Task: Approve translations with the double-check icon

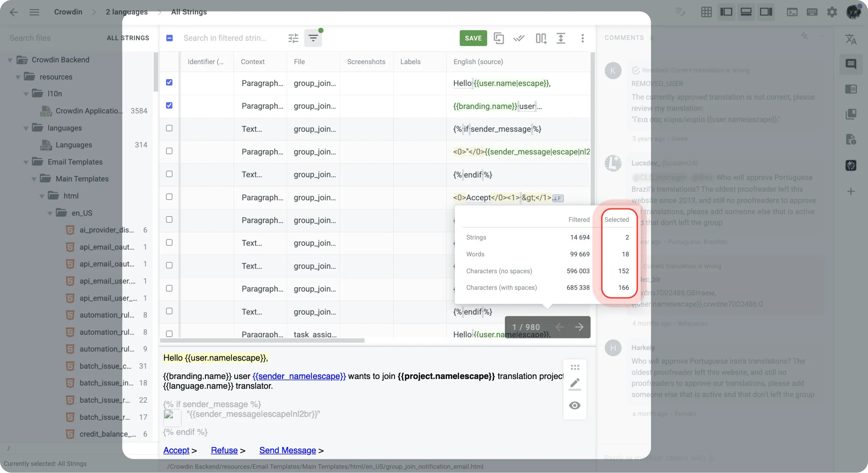Action: pyautogui.click(x=519, y=38)
